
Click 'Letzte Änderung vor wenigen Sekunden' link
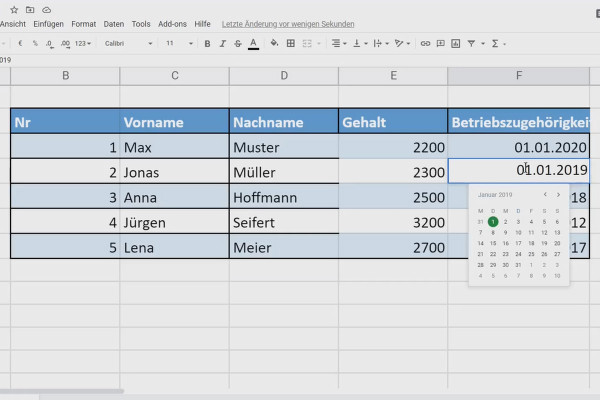288,24
